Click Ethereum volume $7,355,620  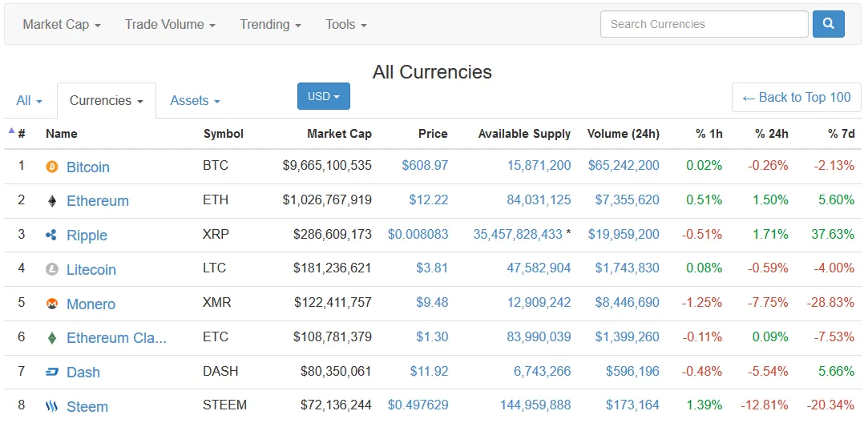point(628,199)
